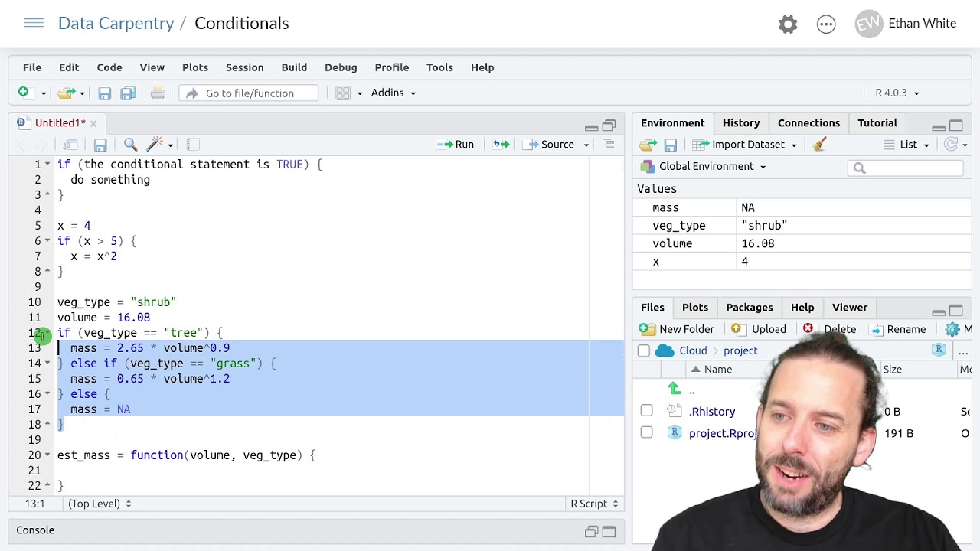Open an existing file folder icon
980x551 pixels.
(66, 93)
